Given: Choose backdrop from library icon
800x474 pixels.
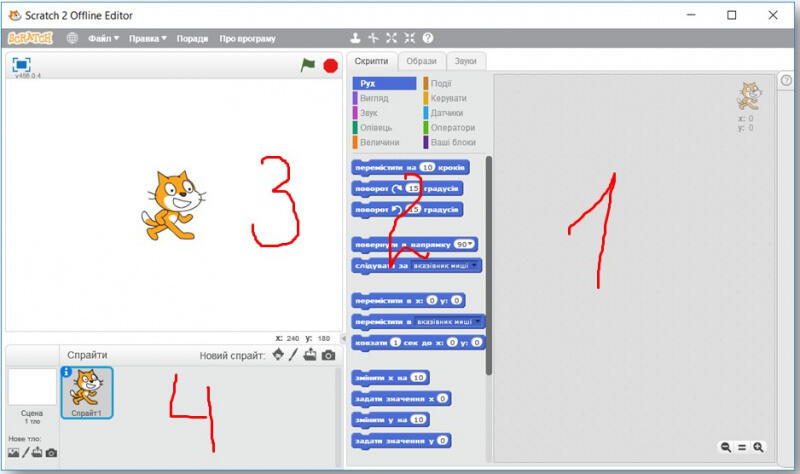Looking at the screenshot, I should [x=13, y=453].
